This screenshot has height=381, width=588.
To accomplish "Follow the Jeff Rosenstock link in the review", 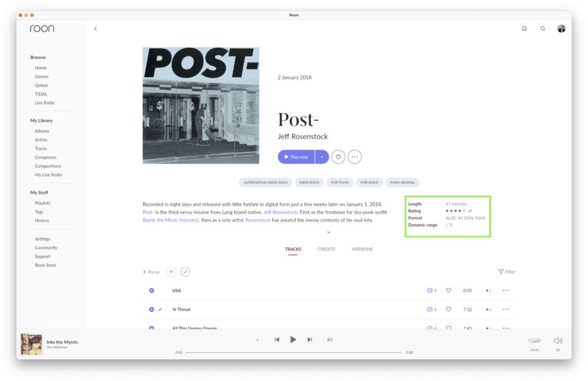I will (280, 212).
